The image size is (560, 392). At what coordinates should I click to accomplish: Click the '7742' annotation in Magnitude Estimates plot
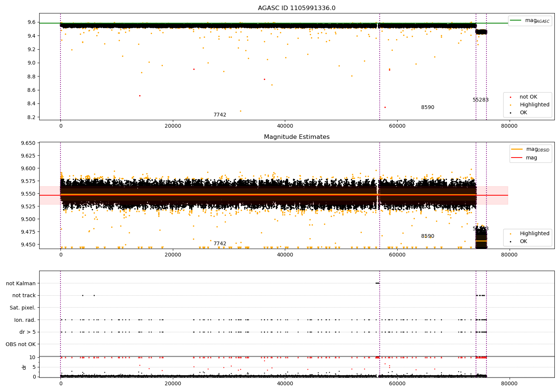pyautogui.click(x=220, y=244)
